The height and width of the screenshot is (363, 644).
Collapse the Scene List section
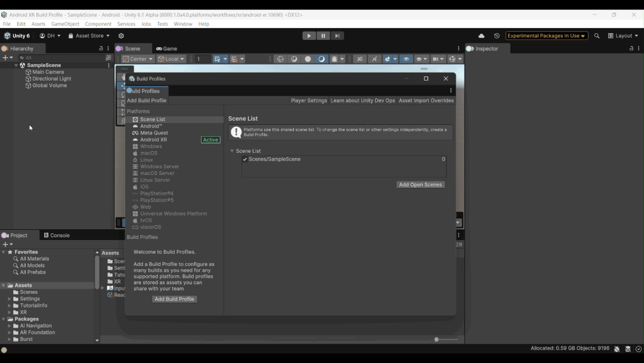(232, 151)
